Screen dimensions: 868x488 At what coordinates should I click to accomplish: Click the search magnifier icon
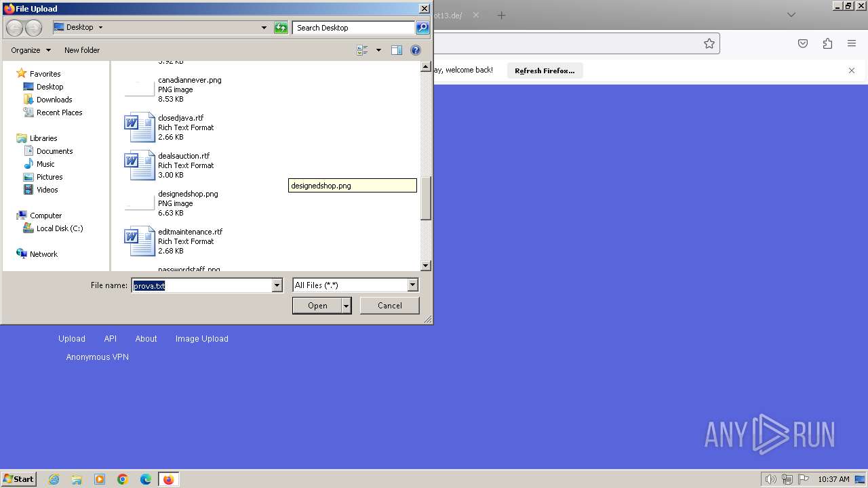click(x=422, y=27)
